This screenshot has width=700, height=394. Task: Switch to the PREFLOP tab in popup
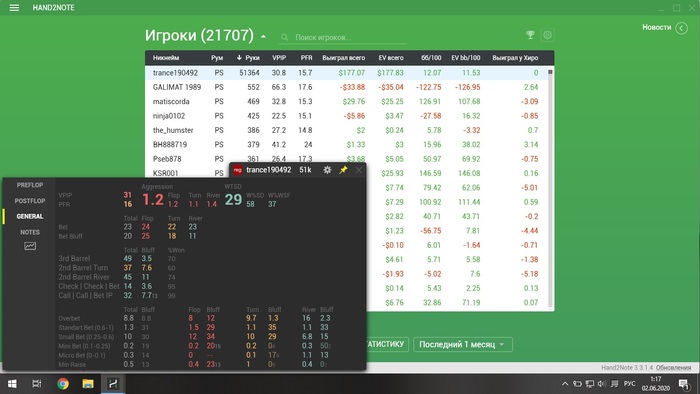coord(30,185)
